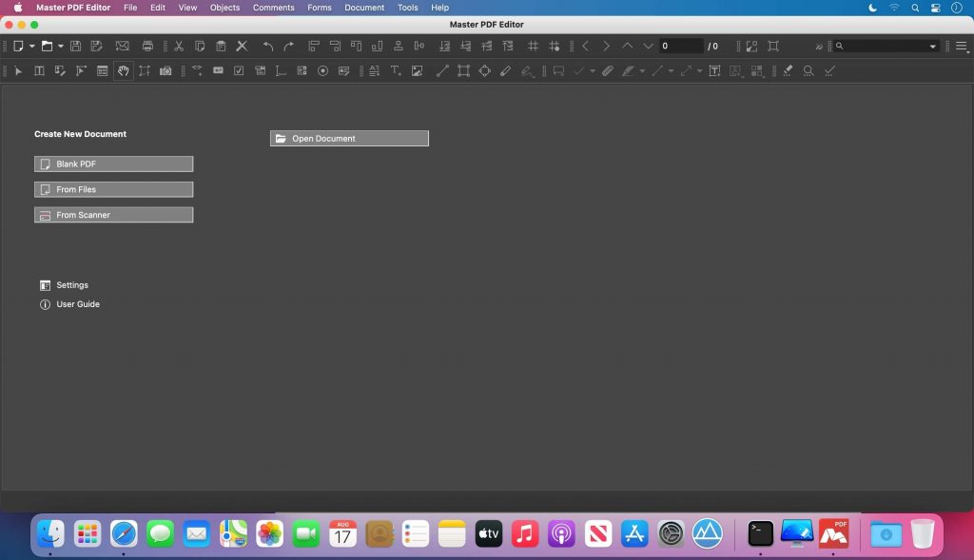
Task: Open the Print tool
Action: point(147,45)
